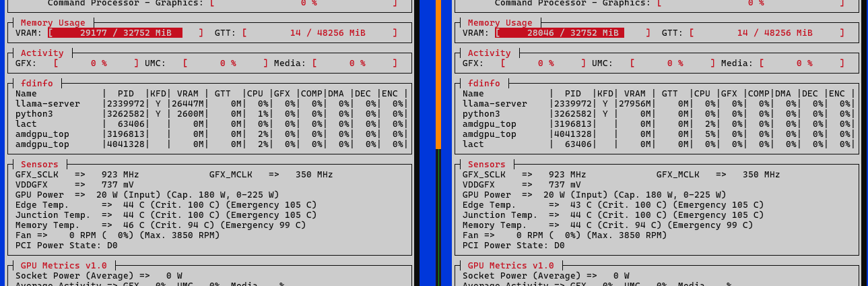The width and height of the screenshot is (868, 286).
Task: Select the GFX_MCLK 350 MHz reading in right pane
Action: point(719,175)
